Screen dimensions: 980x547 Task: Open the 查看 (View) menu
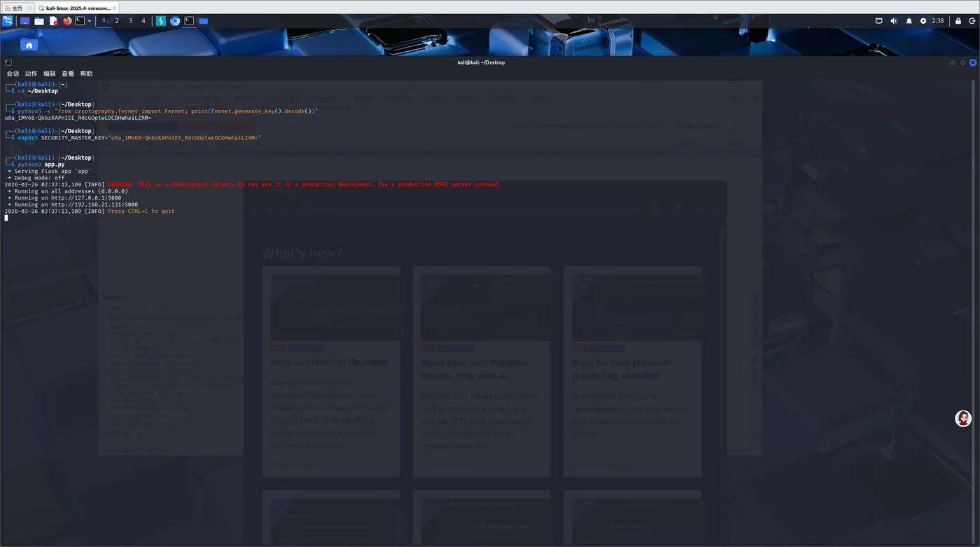coord(68,74)
